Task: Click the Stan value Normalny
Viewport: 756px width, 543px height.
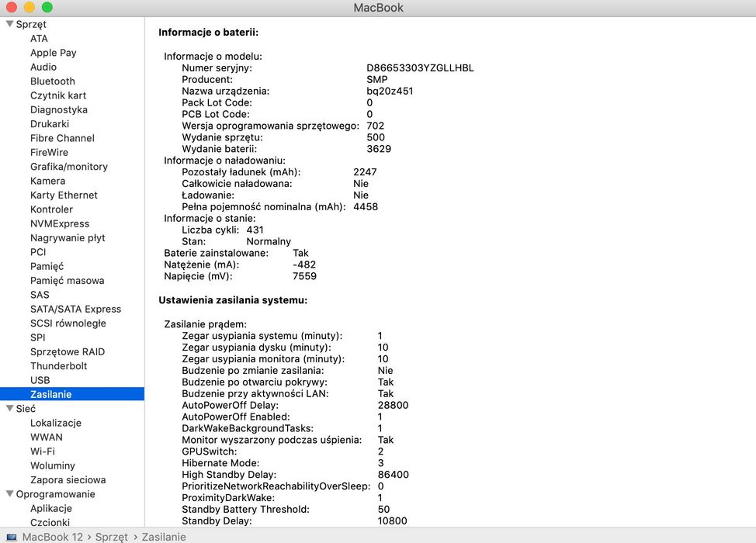Action: pyautogui.click(x=269, y=241)
